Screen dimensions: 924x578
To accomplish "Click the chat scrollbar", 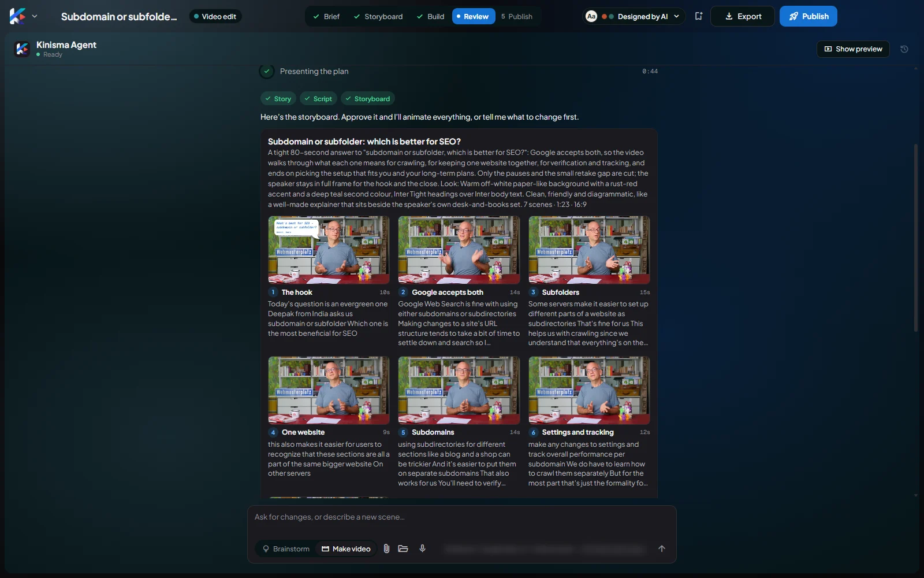I will tap(915, 237).
